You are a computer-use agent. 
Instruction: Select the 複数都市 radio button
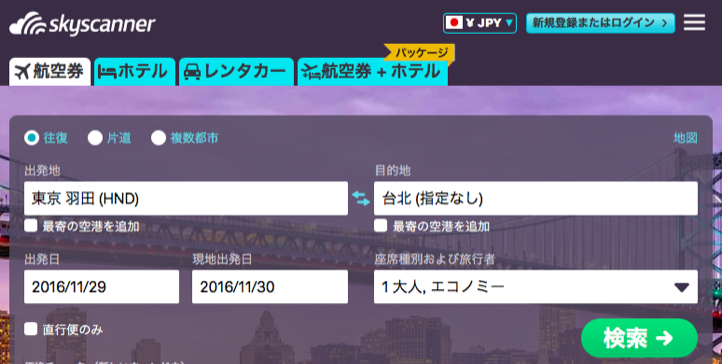158,138
